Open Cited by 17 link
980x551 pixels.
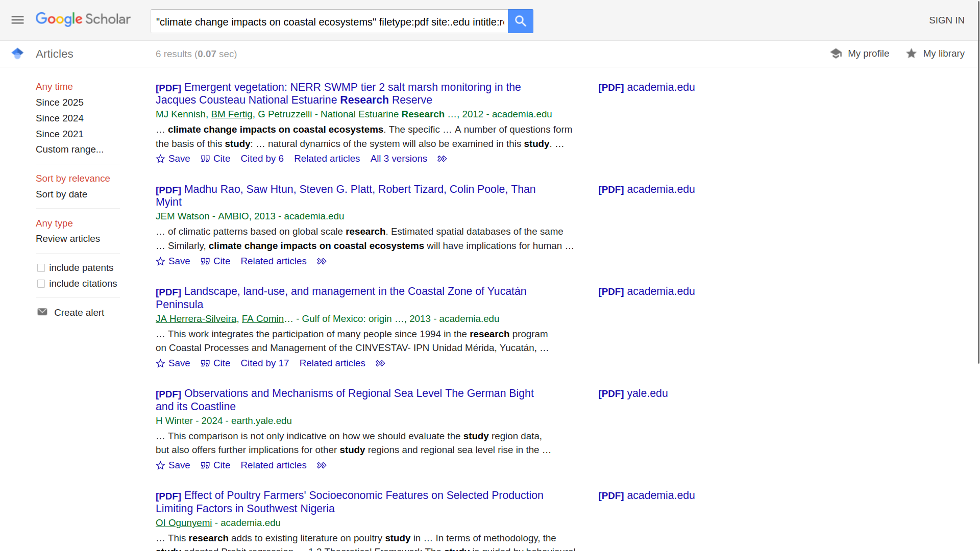(264, 363)
